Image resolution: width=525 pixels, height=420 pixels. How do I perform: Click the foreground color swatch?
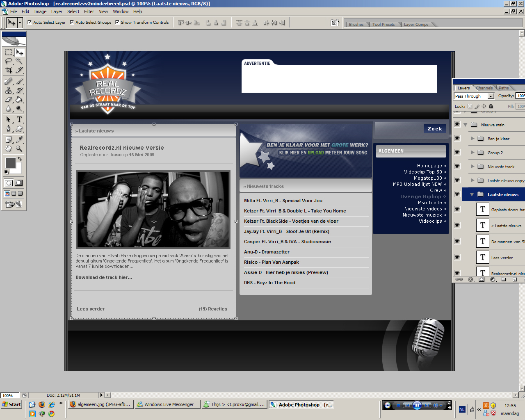(x=10, y=162)
